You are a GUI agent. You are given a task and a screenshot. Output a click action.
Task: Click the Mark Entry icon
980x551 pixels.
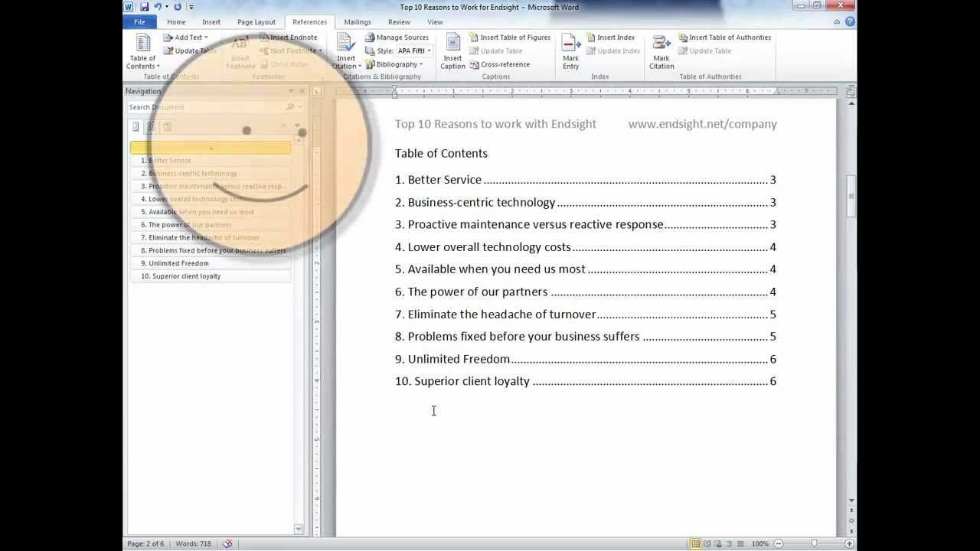coord(570,51)
